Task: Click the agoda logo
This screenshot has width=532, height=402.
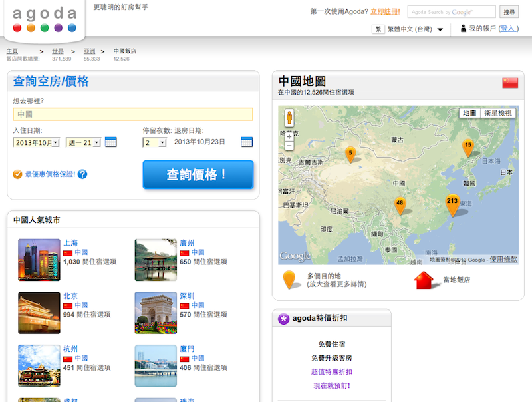Action: click(x=45, y=19)
